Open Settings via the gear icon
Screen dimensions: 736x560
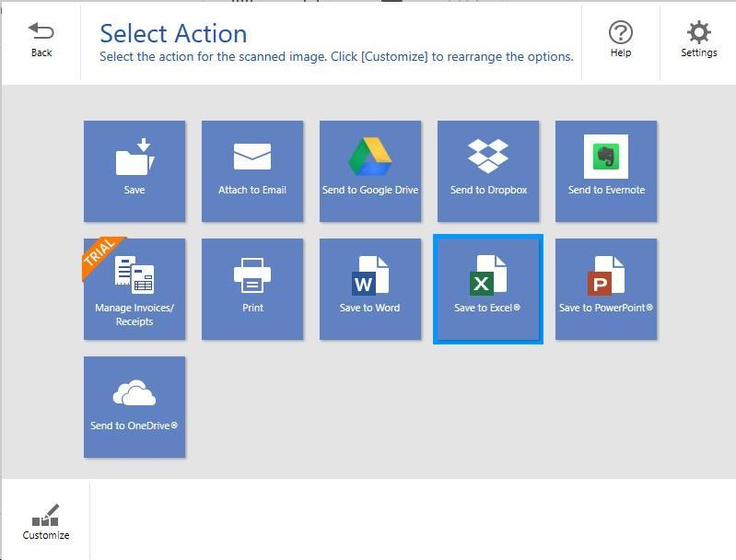(x=699, y=40)
